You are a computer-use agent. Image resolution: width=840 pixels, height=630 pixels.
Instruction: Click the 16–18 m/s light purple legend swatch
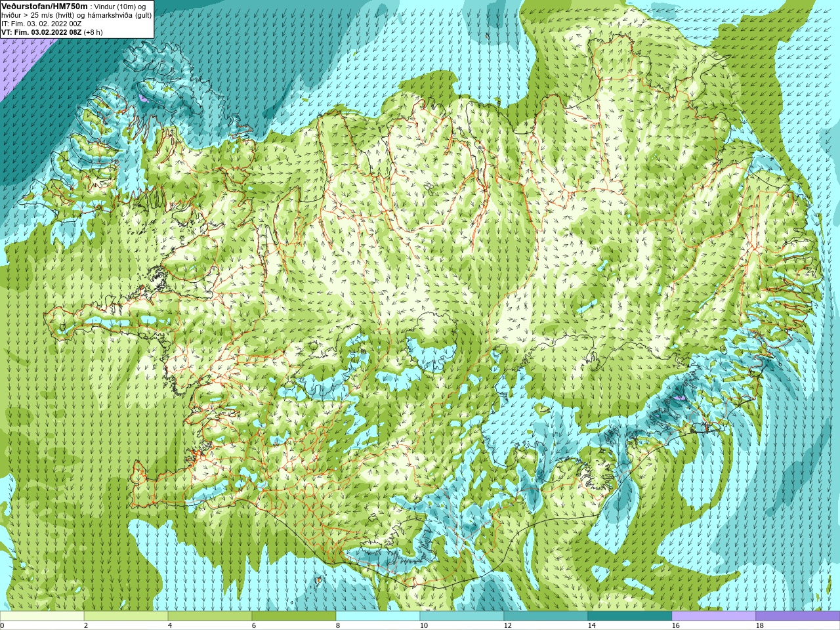click(x=714, y=616)
